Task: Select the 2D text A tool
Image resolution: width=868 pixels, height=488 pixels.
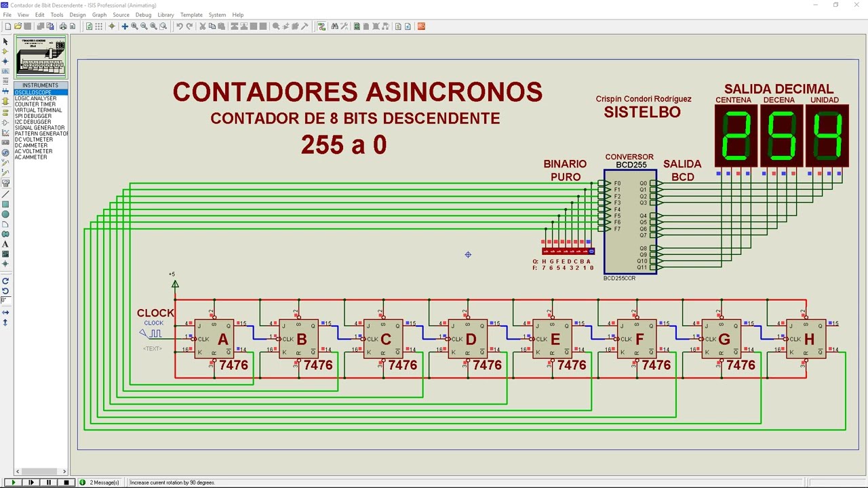Action: pyautogui.click(x=5, y=244)
